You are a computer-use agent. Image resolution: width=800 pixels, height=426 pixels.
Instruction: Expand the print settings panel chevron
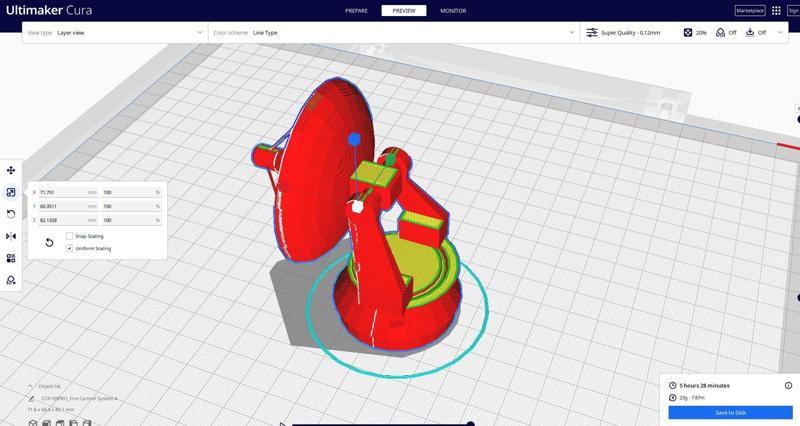click(x=780, y=33)
